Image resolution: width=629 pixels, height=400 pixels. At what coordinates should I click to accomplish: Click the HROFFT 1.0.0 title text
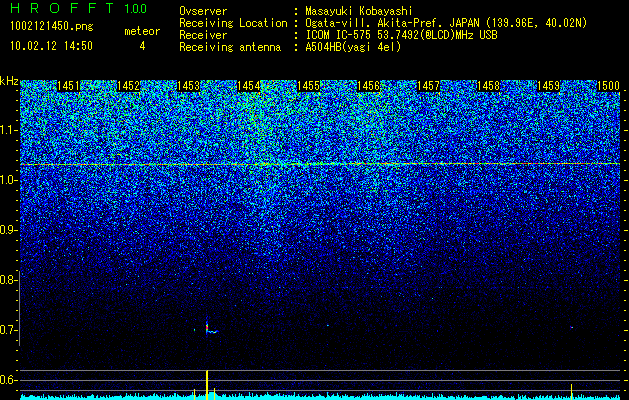(x=79, y=8)
